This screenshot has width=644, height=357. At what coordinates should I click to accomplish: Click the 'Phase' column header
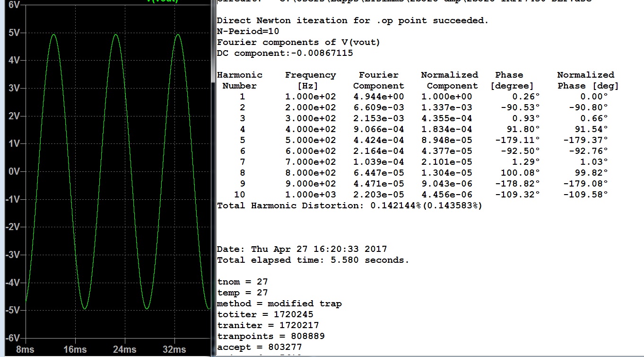click(509, 75)
